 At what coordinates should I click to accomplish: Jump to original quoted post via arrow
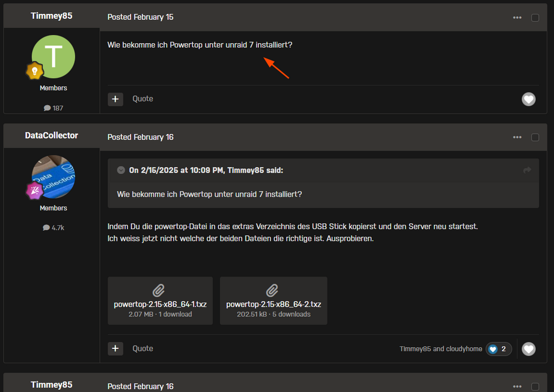pos(527,170)
